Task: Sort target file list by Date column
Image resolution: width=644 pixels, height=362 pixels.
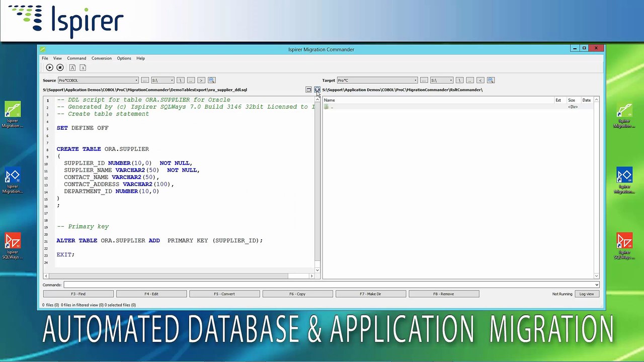Action: 587,100
